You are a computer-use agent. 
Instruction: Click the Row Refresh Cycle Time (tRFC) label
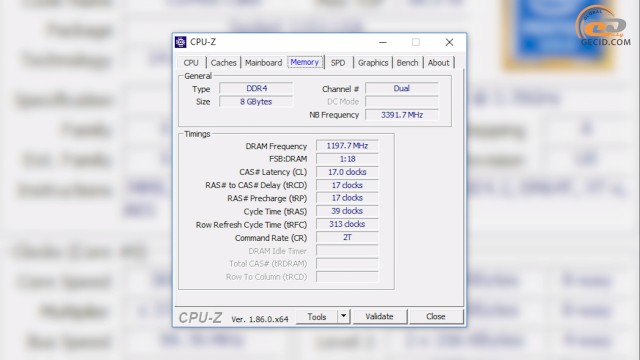[251, 225]
